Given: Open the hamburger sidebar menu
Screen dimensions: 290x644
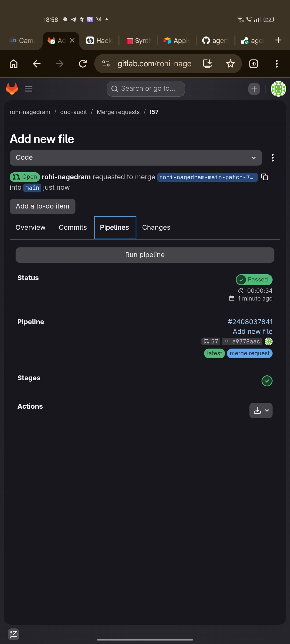Looking at the screenshot, I should click(28, 89).
